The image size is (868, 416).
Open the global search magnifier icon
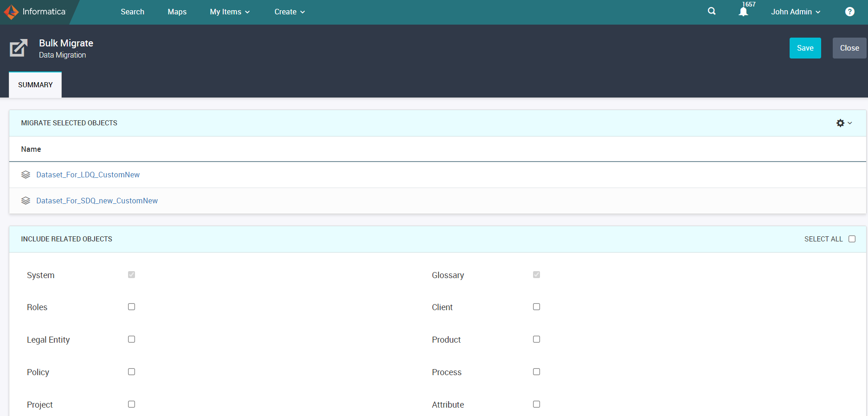pos(712,11)
